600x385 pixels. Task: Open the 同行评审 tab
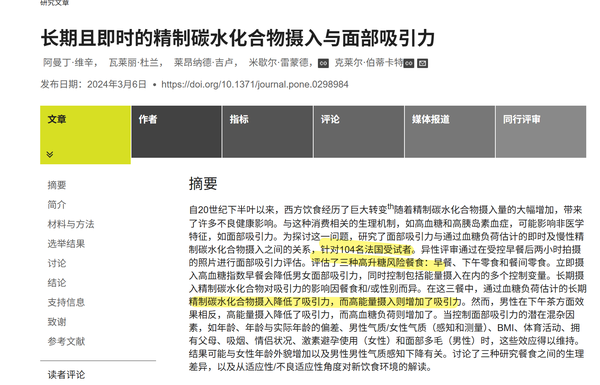coord(541,132)
